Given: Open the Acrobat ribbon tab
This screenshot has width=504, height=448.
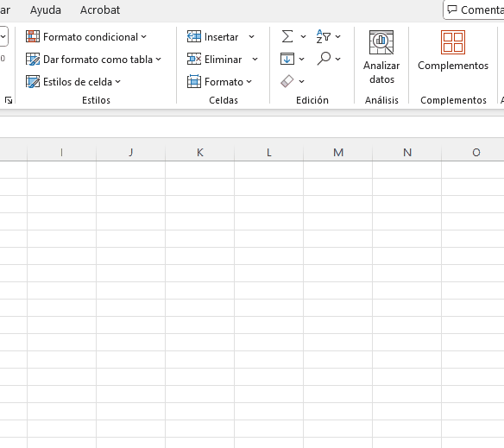Looking at the screenshot, I should coord(100,10).
